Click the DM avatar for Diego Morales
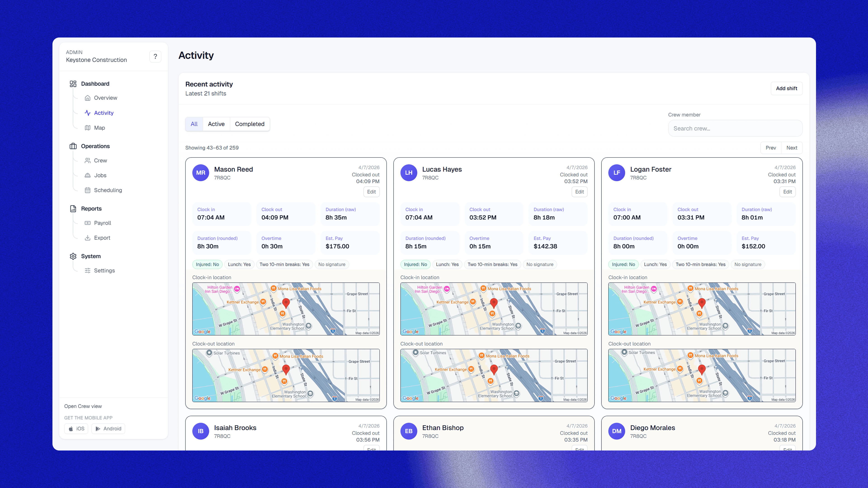 point(617,431)
